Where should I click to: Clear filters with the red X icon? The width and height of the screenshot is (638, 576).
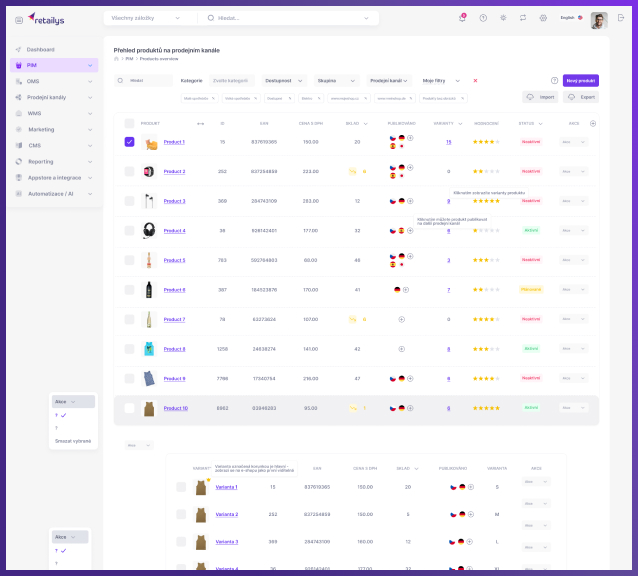[x=475, y=80]
